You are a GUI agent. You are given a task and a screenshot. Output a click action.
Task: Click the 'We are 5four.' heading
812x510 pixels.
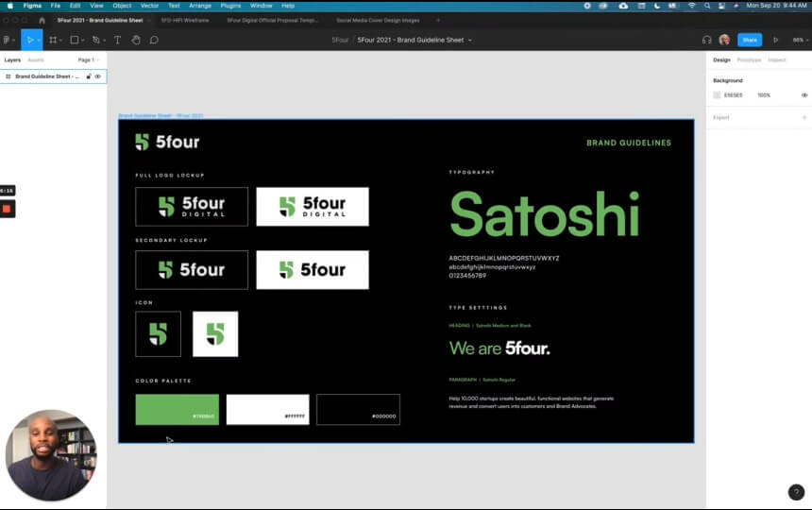point(499,348)
